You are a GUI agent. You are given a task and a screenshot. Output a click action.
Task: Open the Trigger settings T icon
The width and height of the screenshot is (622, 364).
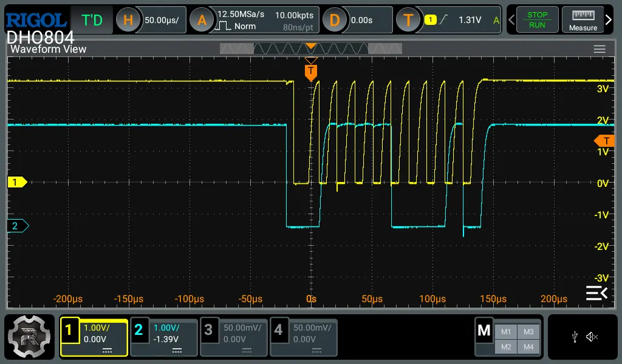tap(408, 20)
